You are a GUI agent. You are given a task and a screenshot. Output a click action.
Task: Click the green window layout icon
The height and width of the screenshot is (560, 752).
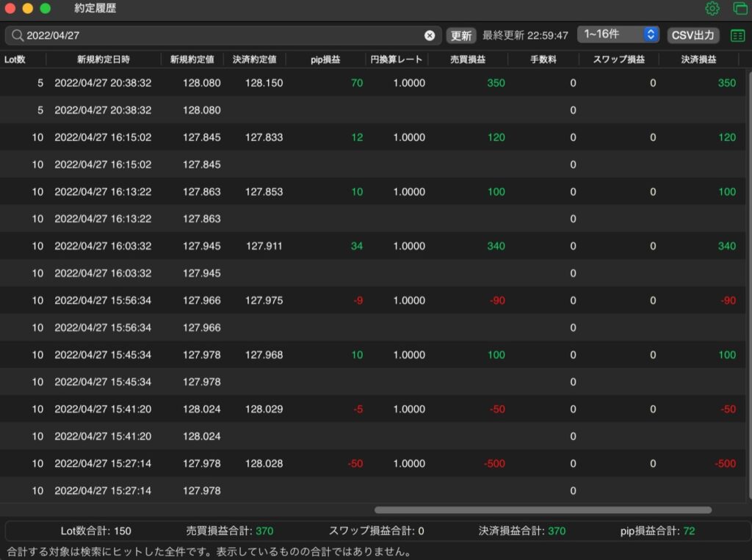click(740, 8)
